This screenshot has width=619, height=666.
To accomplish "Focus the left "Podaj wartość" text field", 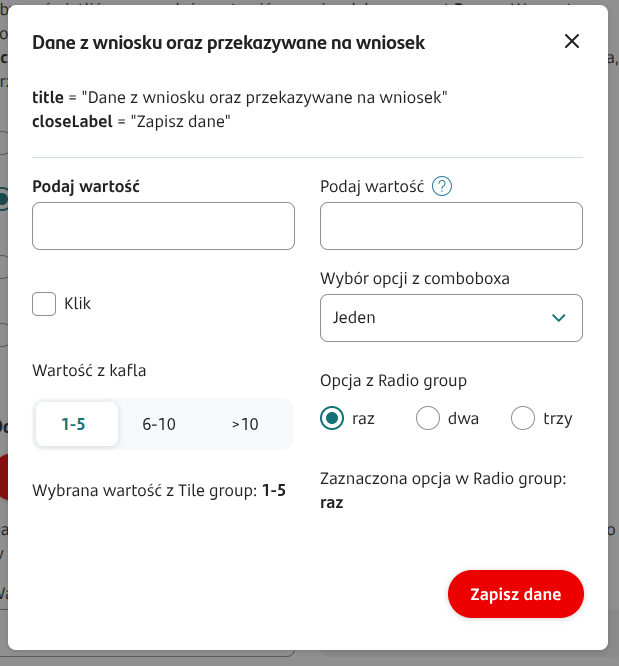I will (x=163, y=226).
